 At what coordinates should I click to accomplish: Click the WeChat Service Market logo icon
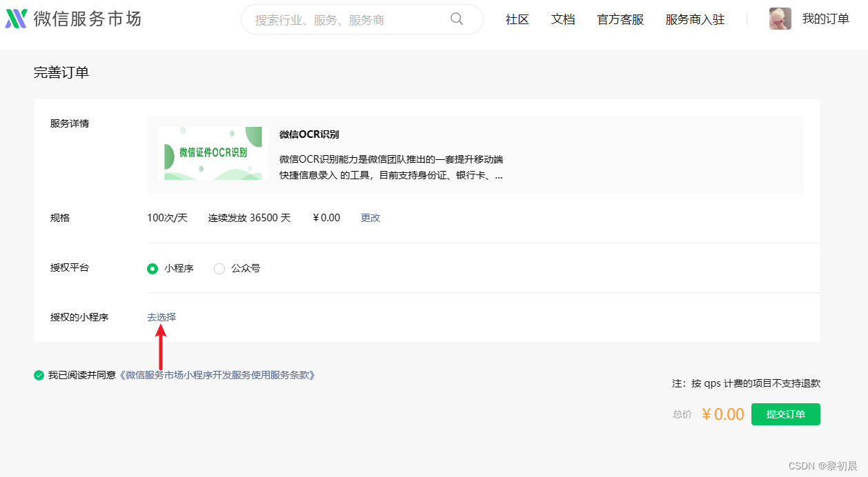[16, 19]
